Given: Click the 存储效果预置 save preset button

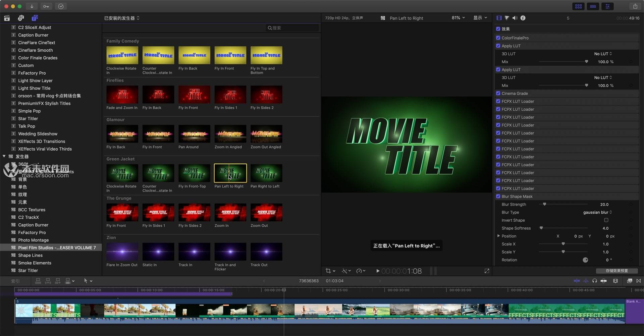Looking at the screenshot, I should [x=616, y=271].
